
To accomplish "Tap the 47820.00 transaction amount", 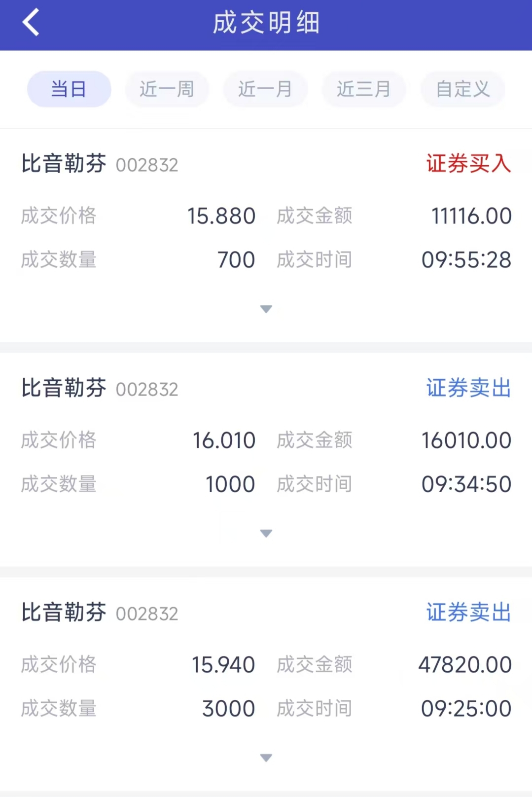I will (465, 665).
